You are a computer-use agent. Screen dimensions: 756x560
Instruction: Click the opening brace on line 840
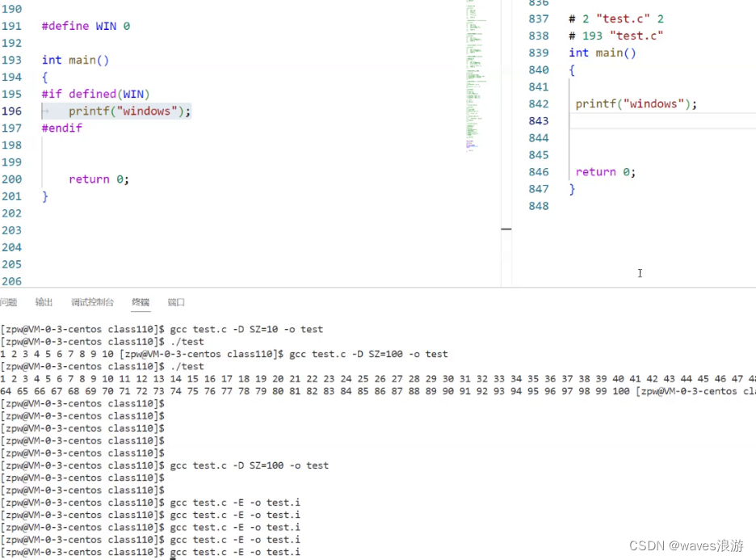click(x=572, y=70)
